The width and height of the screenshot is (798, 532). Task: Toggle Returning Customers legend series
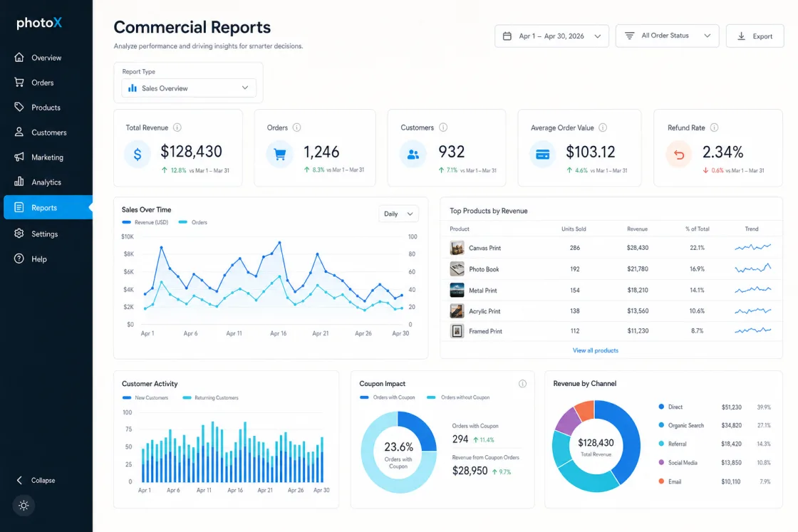pyautogui.click(x=210, y=397)
